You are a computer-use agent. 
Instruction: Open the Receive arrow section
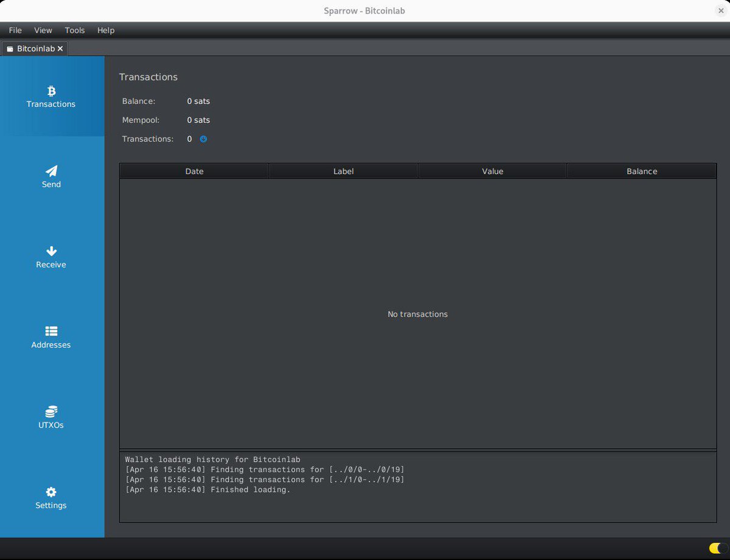click(52, 257)
